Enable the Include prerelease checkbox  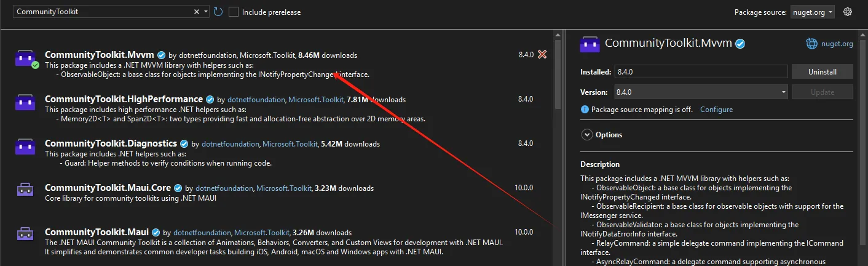click(234, 12)
